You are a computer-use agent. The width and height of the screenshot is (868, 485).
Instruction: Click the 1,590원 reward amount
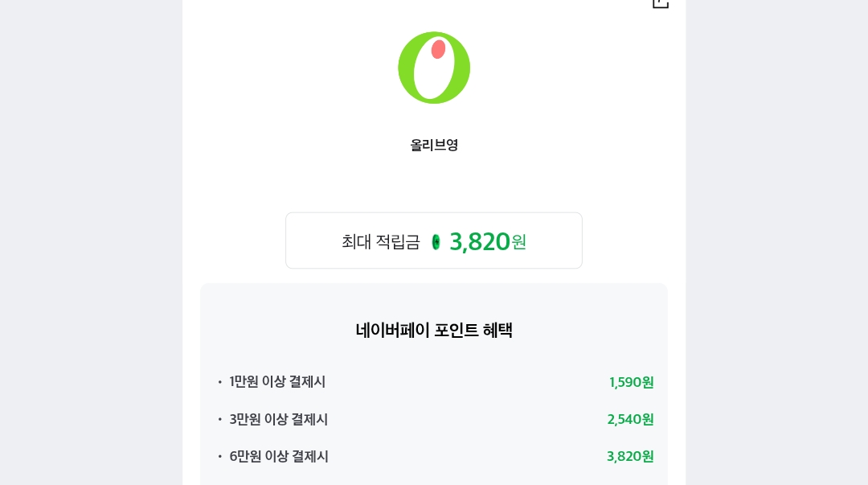(631, 382)
